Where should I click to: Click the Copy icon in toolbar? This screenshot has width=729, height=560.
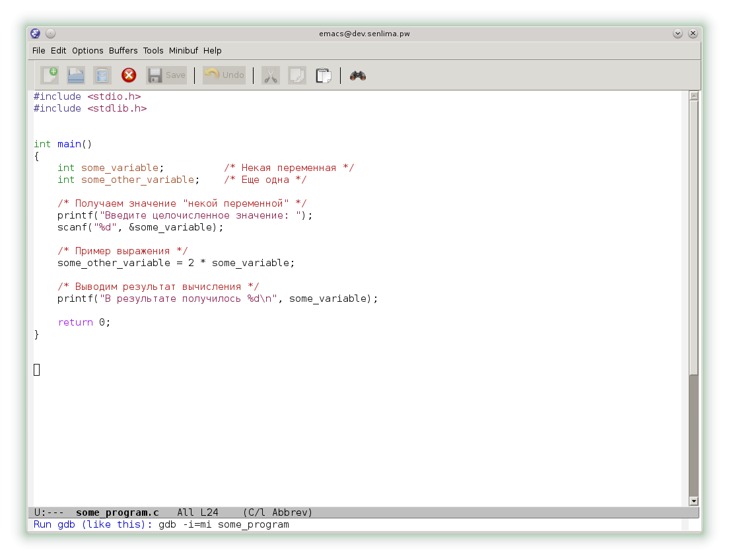click(296, 75)
